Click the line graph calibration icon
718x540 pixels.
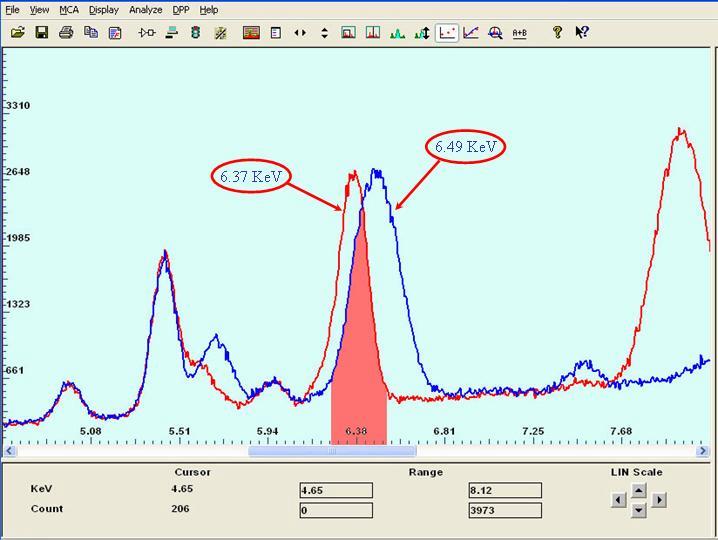pos(471,33)
